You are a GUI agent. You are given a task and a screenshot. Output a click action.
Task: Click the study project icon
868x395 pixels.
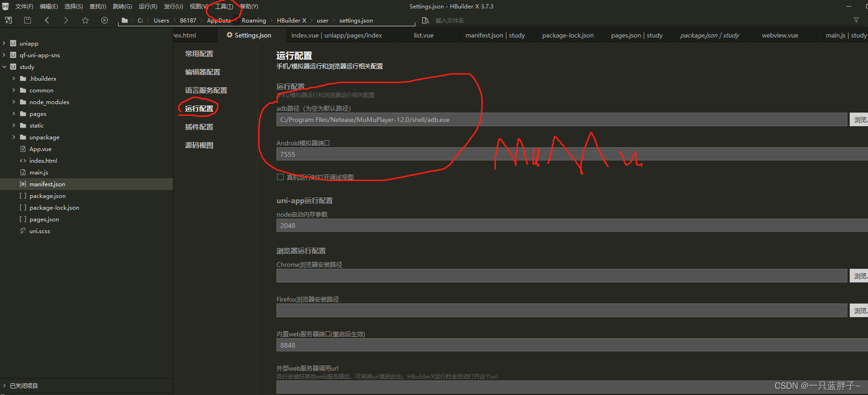13,67
